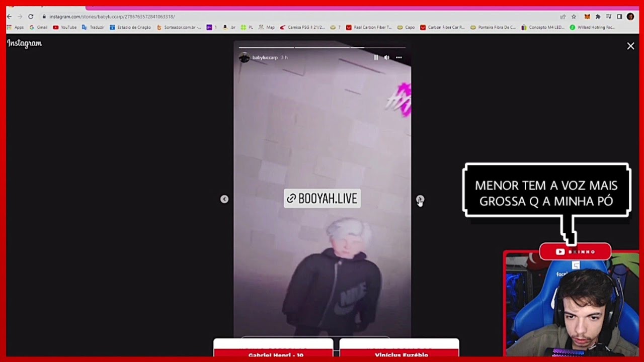Reload the browser page
The height and width of the screenshot is (362, 644).
point(30,17)
